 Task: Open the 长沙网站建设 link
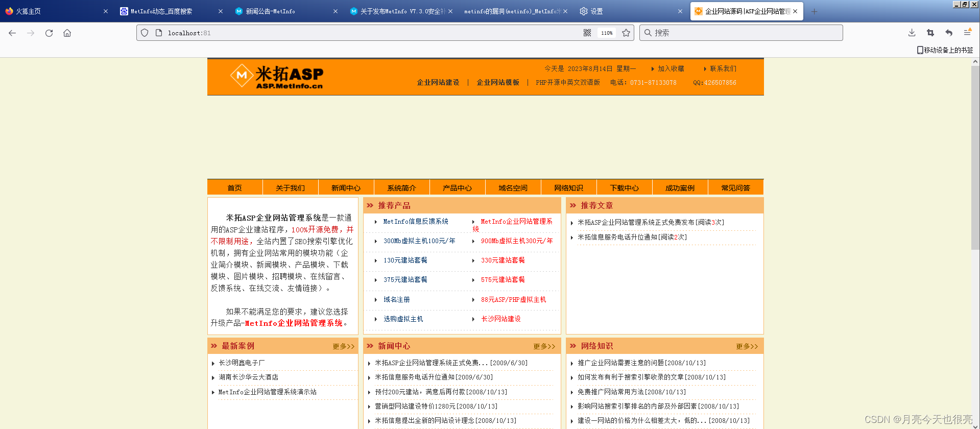point(501,319)
